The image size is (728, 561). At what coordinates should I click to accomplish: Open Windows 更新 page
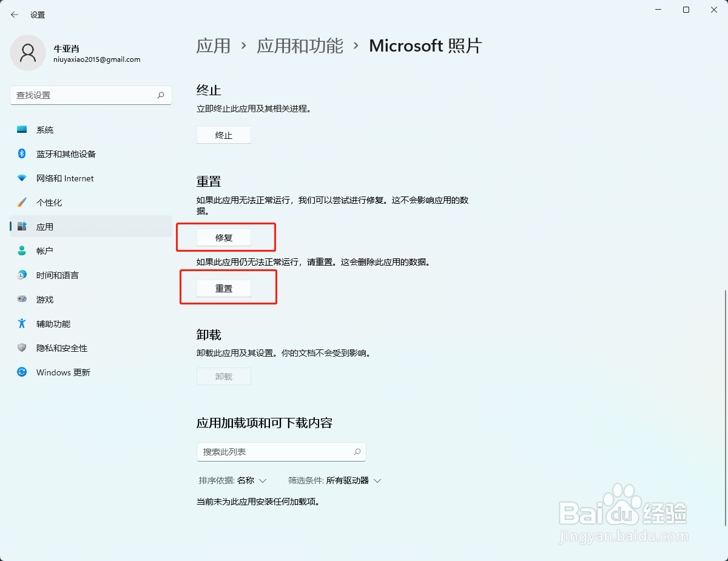coord(91,372)
